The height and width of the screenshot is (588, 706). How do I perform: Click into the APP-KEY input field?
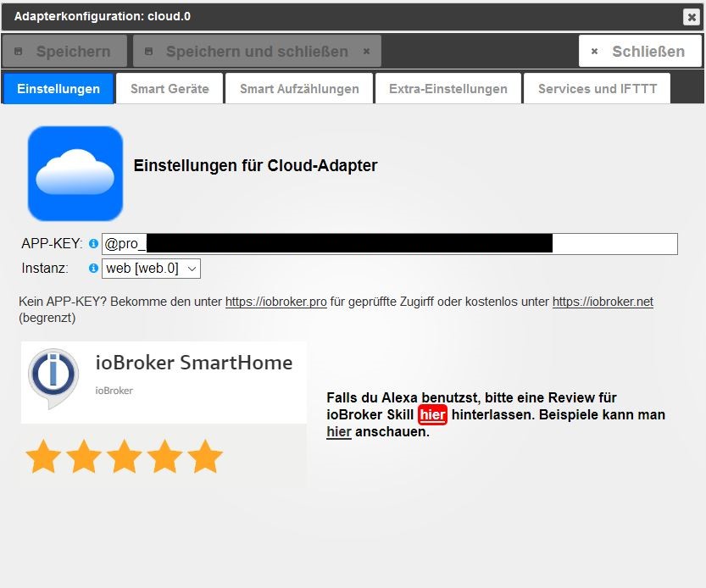point(390,243)
